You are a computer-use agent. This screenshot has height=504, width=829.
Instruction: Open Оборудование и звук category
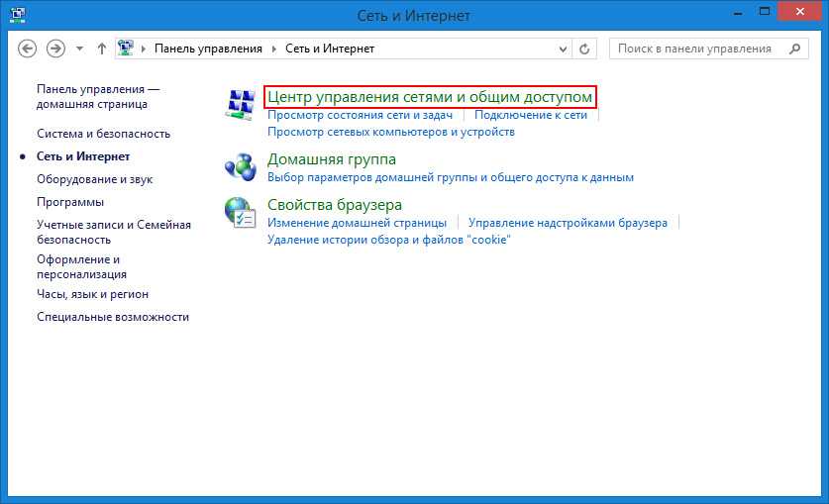coord(94,179)
